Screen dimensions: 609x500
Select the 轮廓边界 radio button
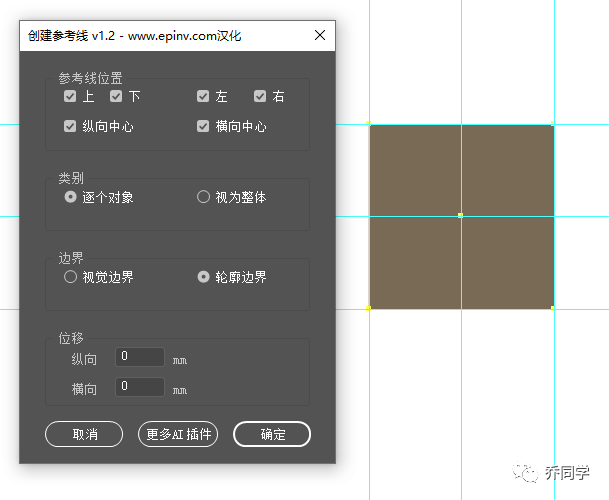203,277
